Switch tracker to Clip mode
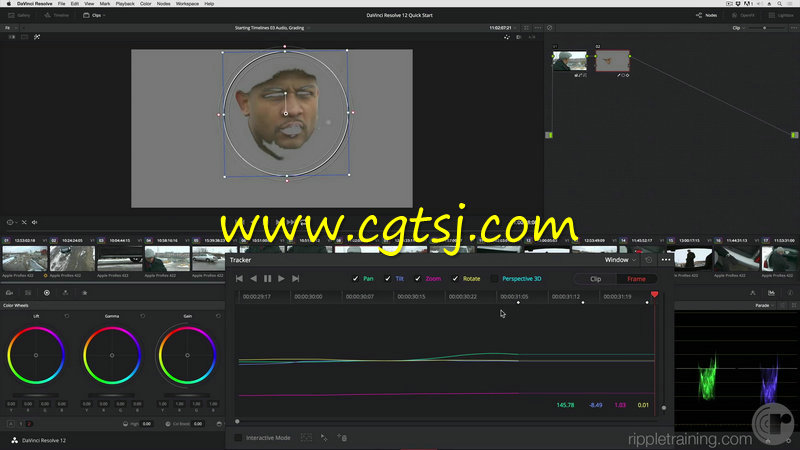The width and height of the screenshot is (800, 450). click(x=595, y=279)
